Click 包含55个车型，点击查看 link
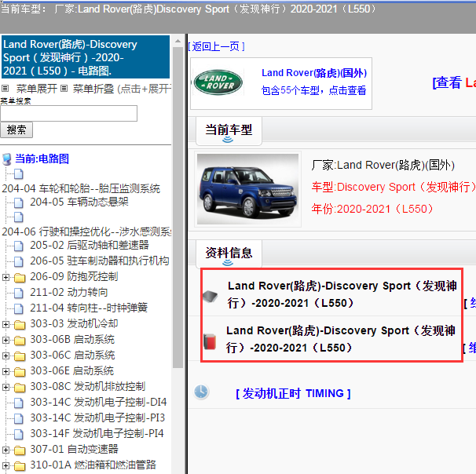Screen dimensions: 476x474 313,90
